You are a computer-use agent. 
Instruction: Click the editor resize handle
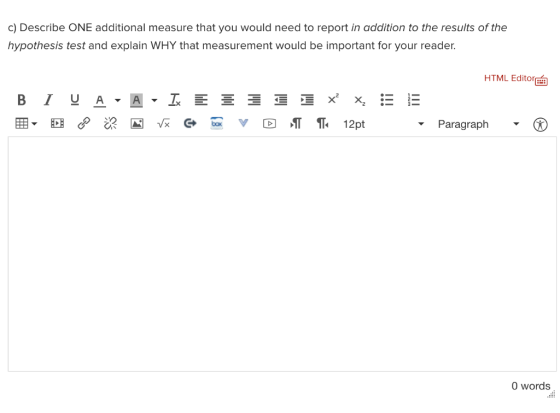click(x=552, y=394)
